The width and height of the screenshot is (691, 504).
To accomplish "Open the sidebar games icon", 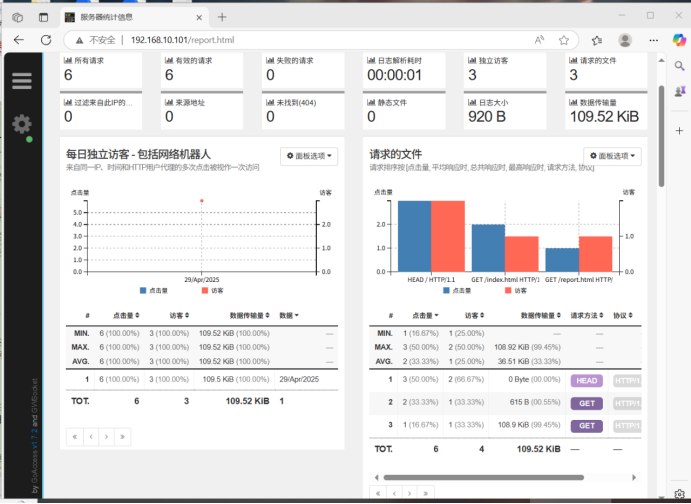I will (679, 91).
